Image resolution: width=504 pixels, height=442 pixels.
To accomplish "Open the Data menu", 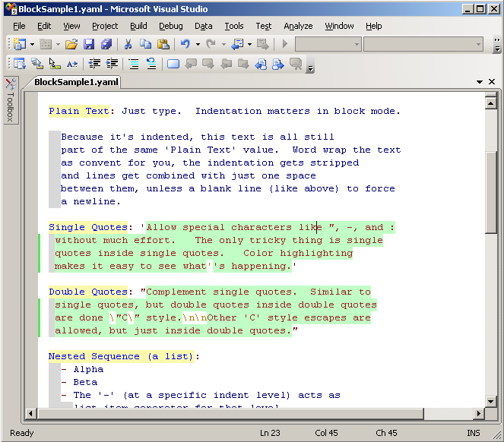I will tap(204, 26).
